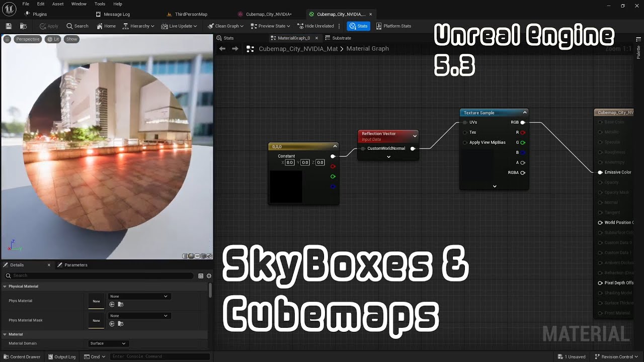Open the Help menu
This screenshot has height=362, width=644.
tap(118, 4)
